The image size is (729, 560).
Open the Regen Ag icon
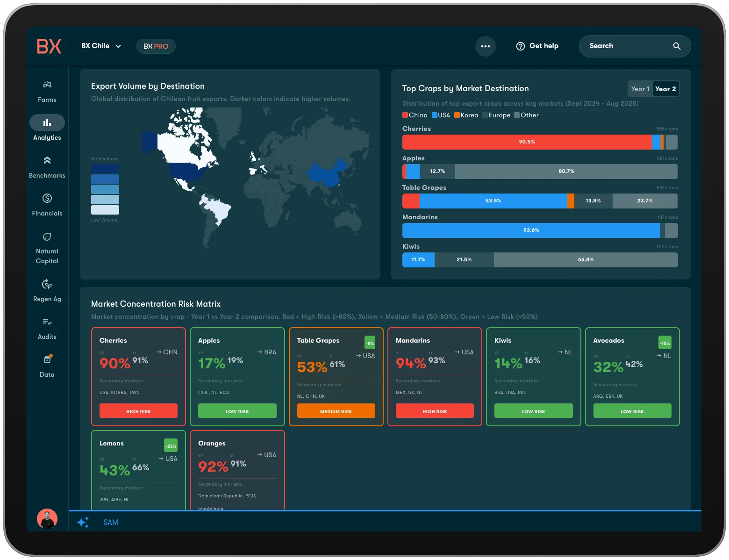47,284
